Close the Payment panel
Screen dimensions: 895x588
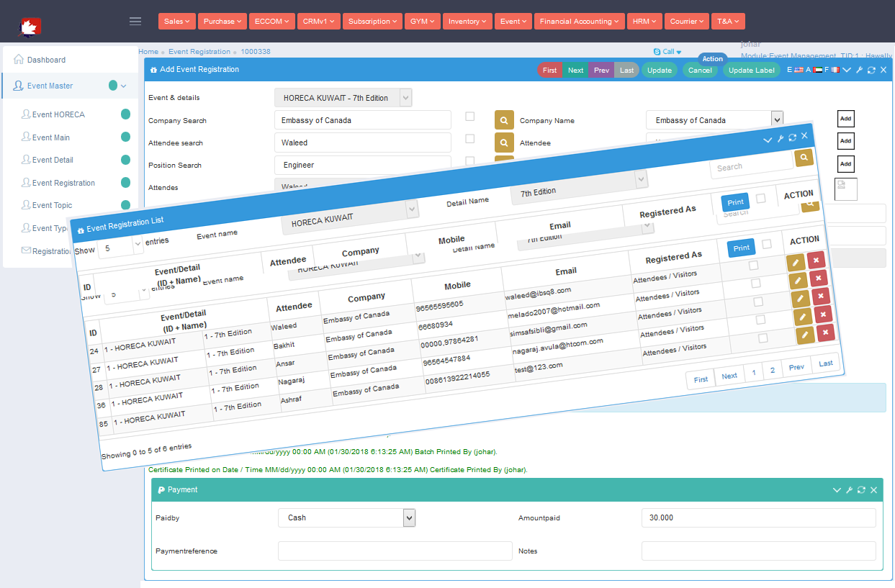click(x=873, y=490)
